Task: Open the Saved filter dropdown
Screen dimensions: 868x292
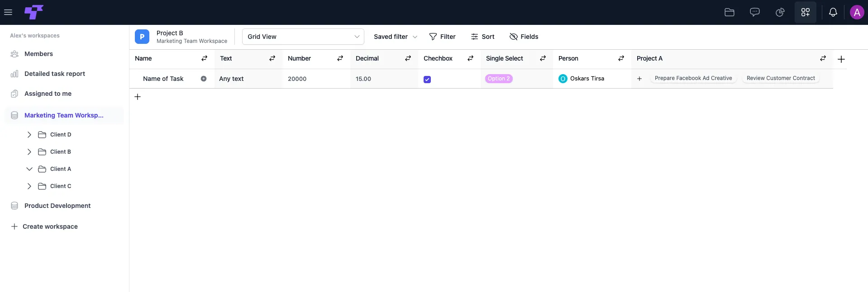Action: [x=396, y=37]
